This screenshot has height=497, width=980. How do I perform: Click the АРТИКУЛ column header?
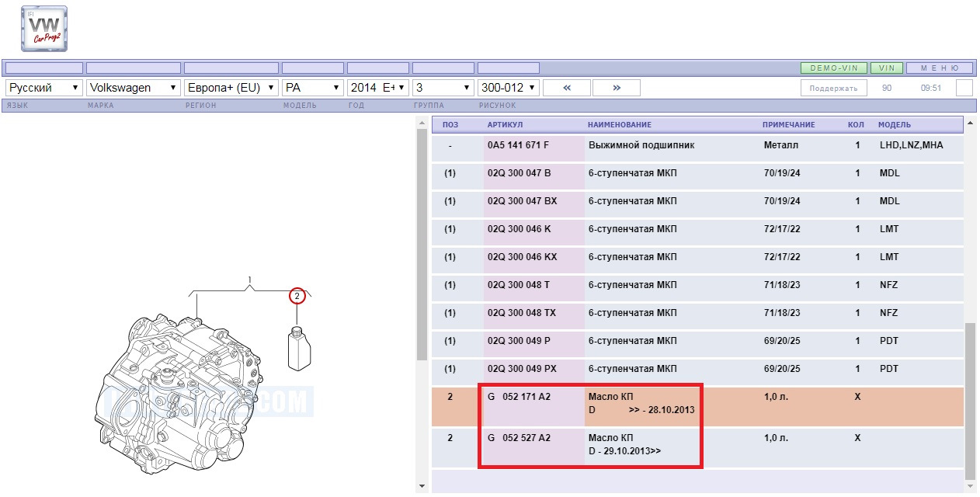pos(505,125)
